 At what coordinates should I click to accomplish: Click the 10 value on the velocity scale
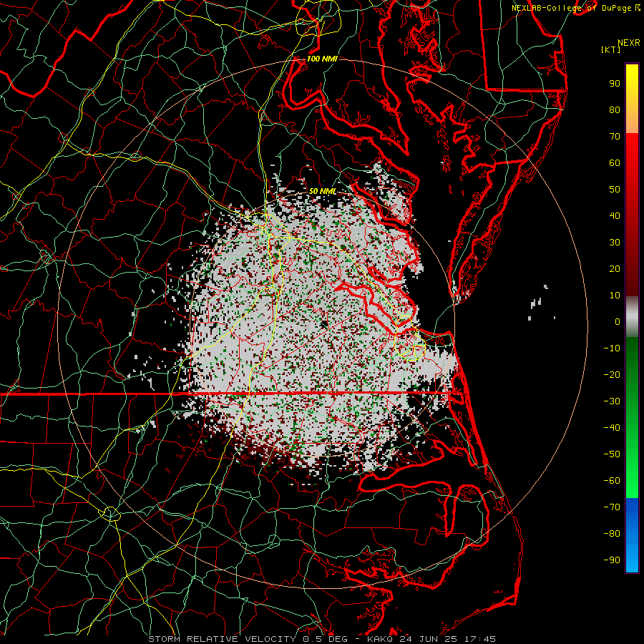(x=615, y=296)
